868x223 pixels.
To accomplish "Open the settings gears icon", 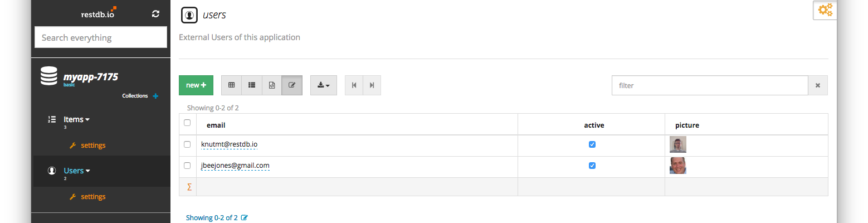I will 825,9.
